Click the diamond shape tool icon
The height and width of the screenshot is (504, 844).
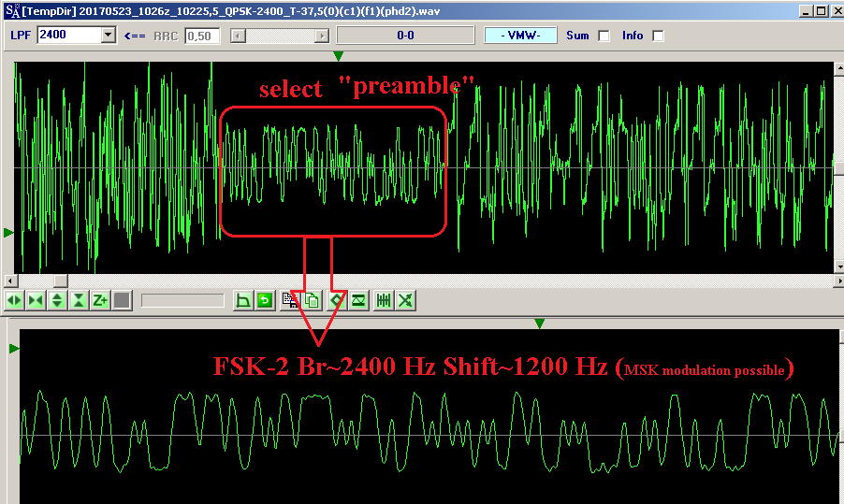337,300
